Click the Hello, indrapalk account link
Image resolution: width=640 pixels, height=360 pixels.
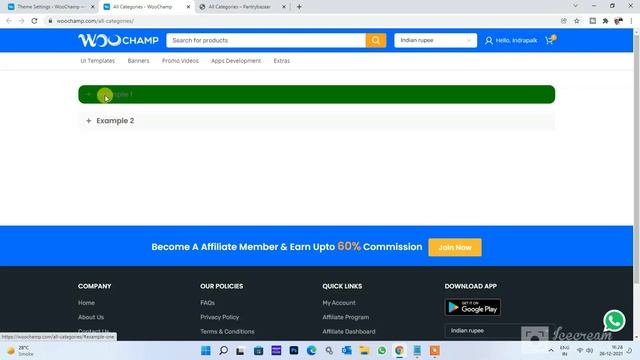tap(516, 40)
